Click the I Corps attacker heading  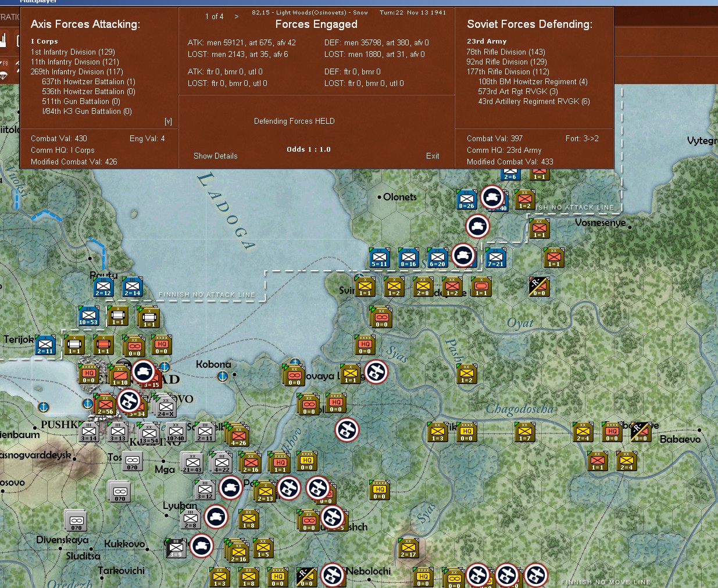click(44, 41)
